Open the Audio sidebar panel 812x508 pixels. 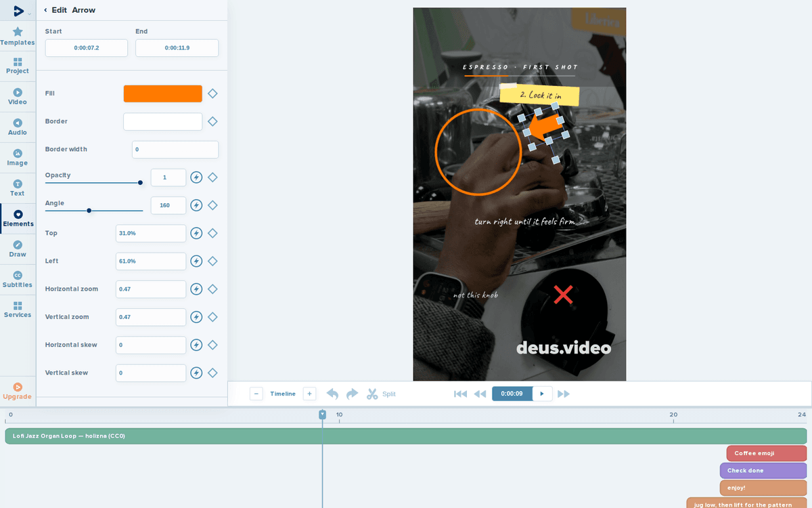[x=18, y=127]
